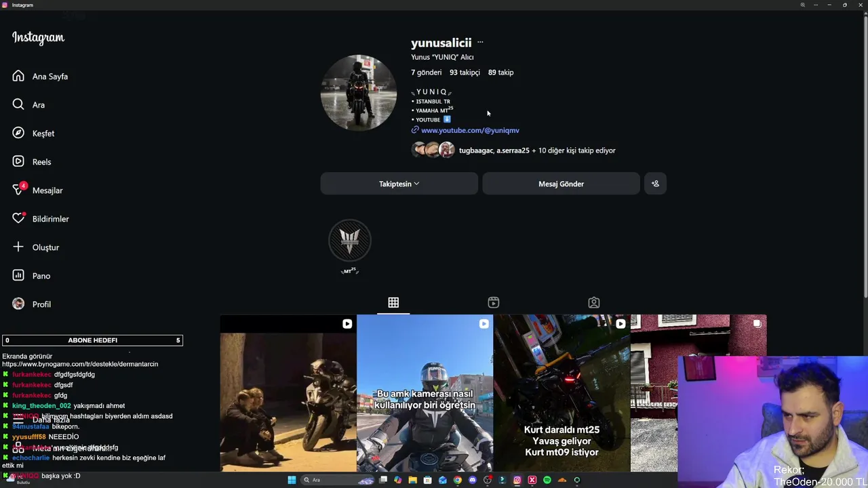This screenshot has height=488, width=868.
Task: Open the Windows Start button
Action: [x=292, y=480]
